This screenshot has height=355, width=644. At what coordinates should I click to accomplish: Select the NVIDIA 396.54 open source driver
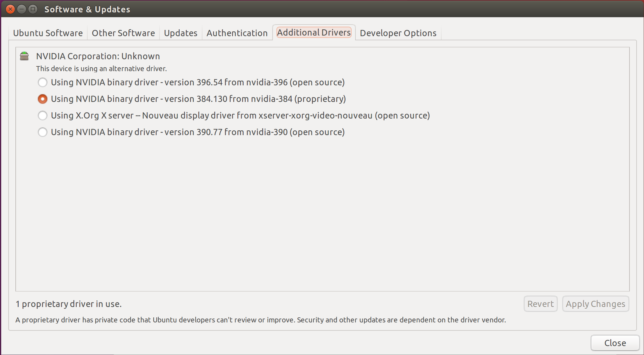click(x=42, y=82)
